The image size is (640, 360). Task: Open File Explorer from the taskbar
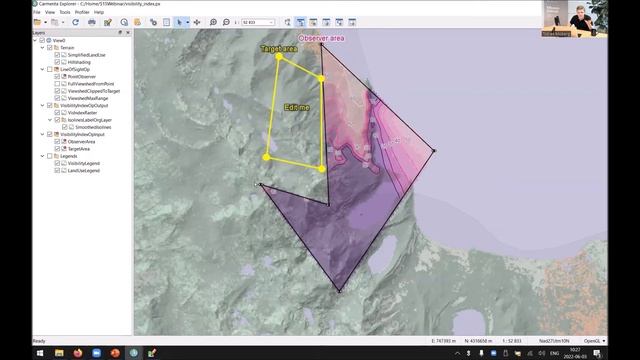(59, 353)
